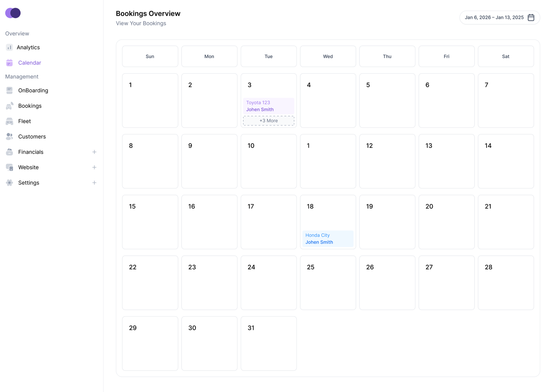551x392 pixels.
Task: Select day 19 cell
Action: tap(387, 222)
